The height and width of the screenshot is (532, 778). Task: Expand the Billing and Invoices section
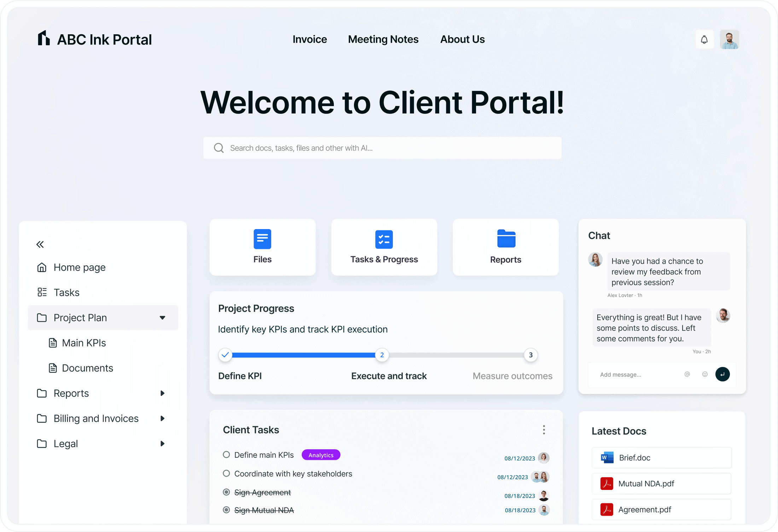point(162,418)
